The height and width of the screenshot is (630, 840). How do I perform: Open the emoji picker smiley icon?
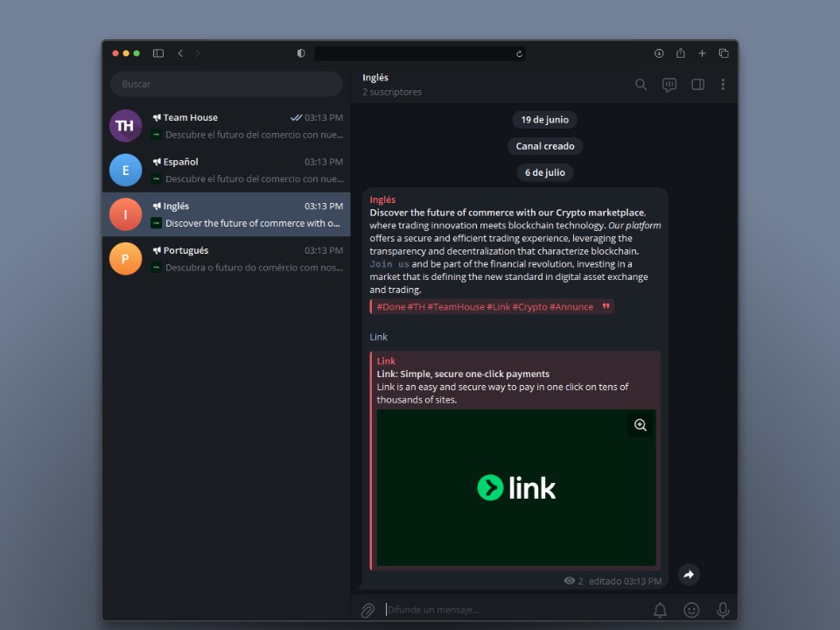691,610
